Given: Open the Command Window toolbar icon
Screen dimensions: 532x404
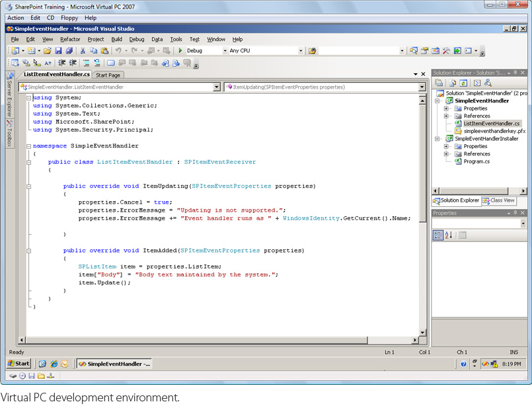Looking at the screenshot, I should pos(468,51).
